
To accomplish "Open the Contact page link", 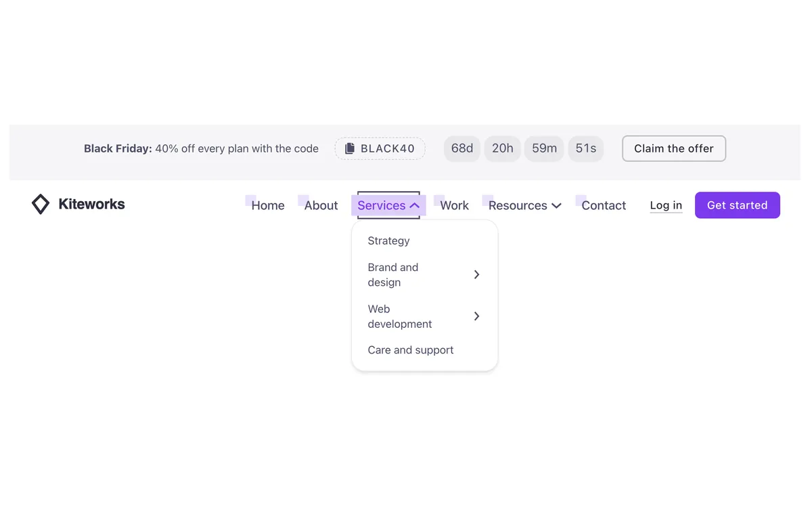I will pyautogui.click(x=604, y=205).
